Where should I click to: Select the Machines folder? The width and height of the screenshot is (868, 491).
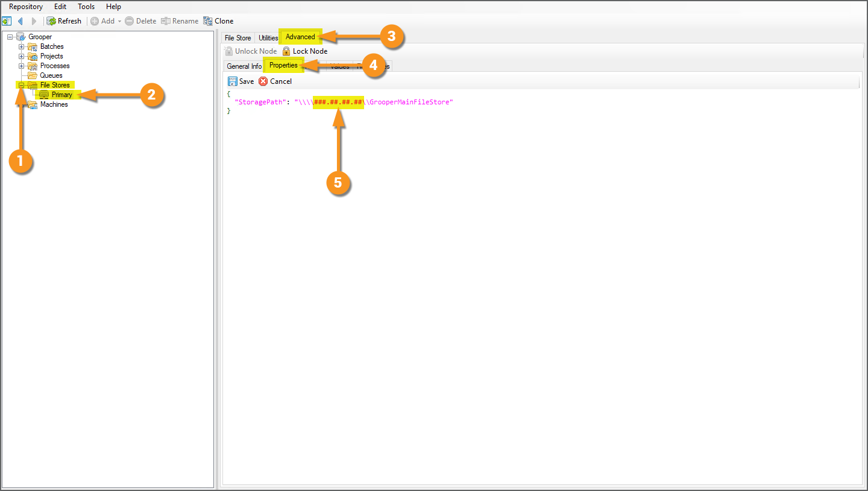coord(54,104)
